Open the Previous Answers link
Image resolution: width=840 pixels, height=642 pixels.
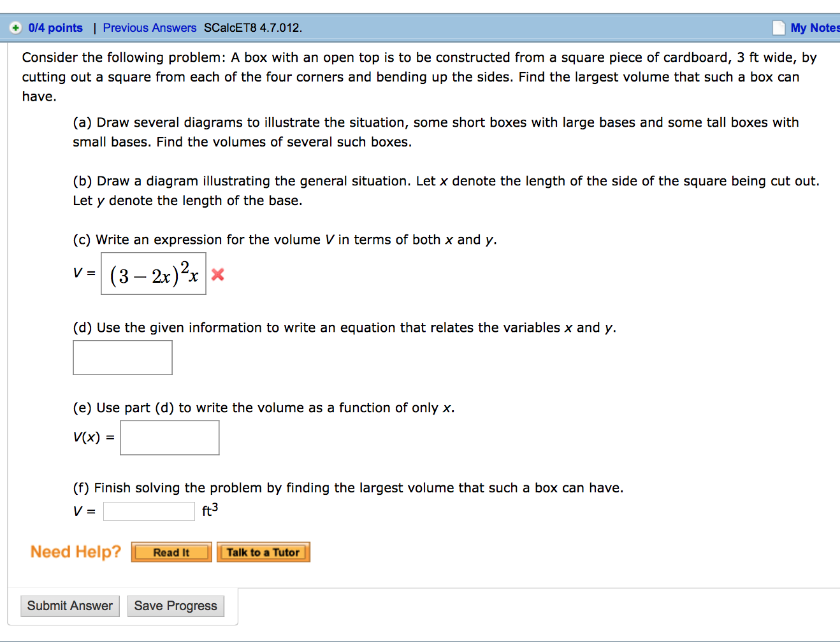point(149,27)
